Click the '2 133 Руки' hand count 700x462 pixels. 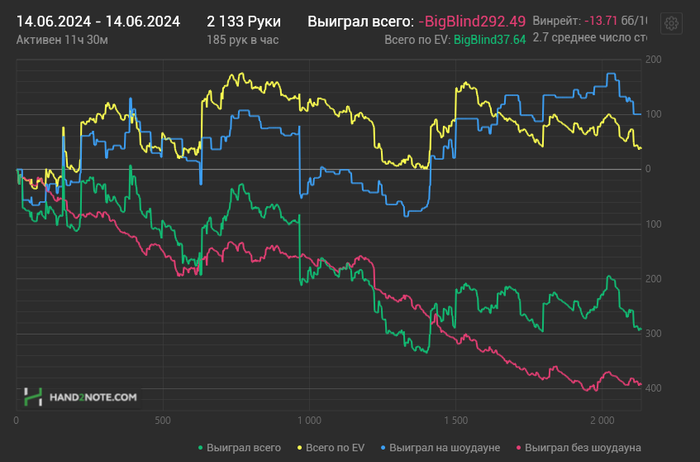244,21
